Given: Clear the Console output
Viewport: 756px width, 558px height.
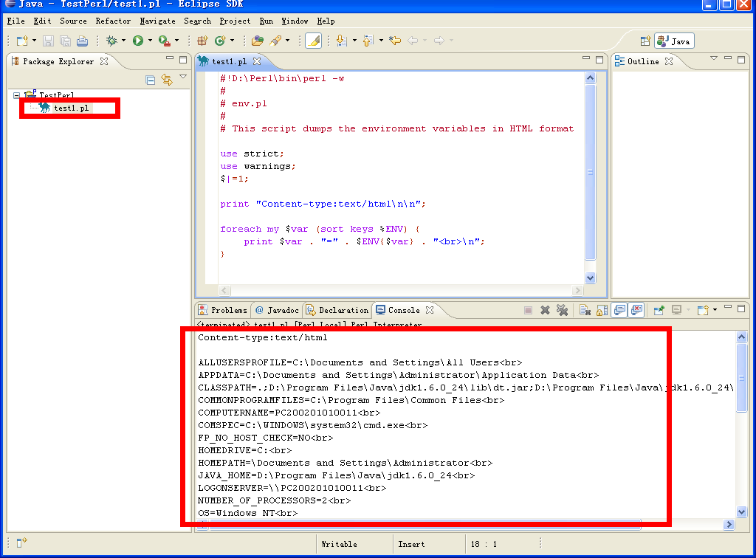Looking at the screenshot, I should point(583,309).
